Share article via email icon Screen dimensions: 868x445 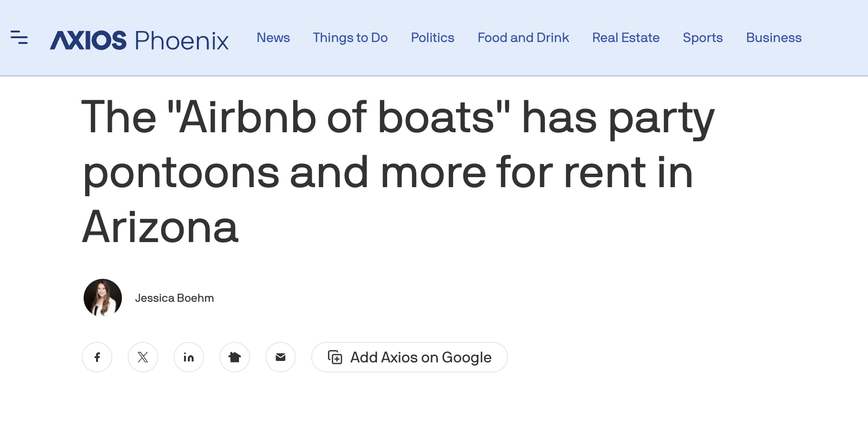(x=281, y=357)
